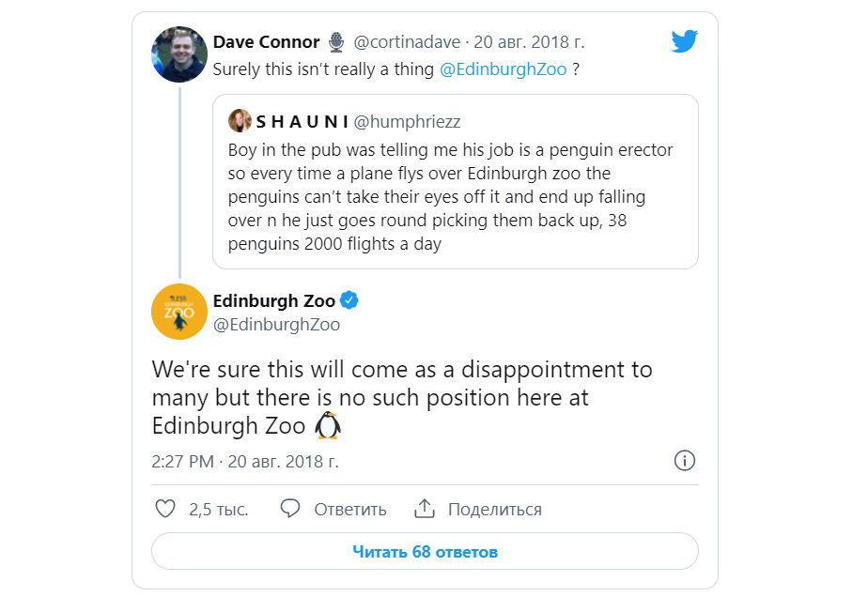This screenshot has height=612, width=868.
Task: Open Edinburgh Zoo's yellow profile avatar
Action: click(x=179, y=312)
